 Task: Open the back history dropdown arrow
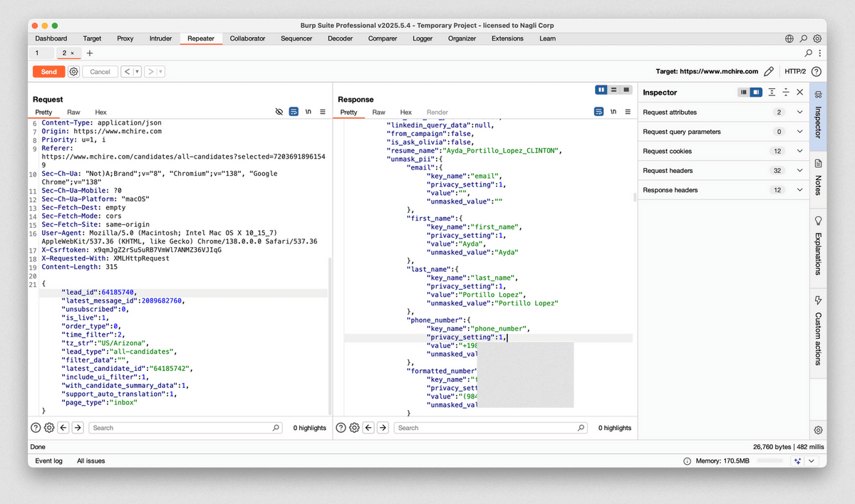[x=138, y=72]
